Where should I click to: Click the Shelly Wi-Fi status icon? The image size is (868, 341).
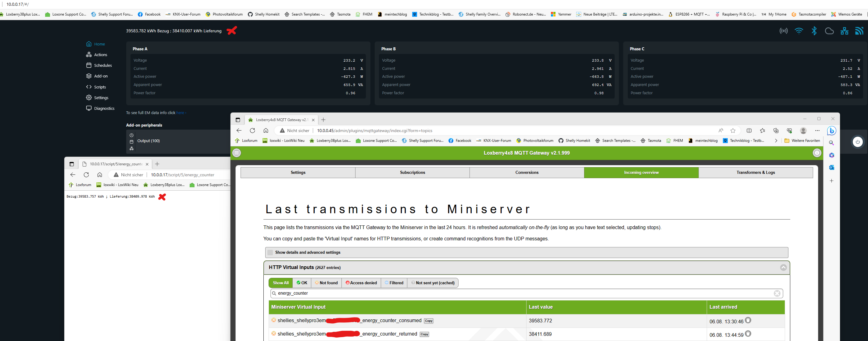(798, 31)
